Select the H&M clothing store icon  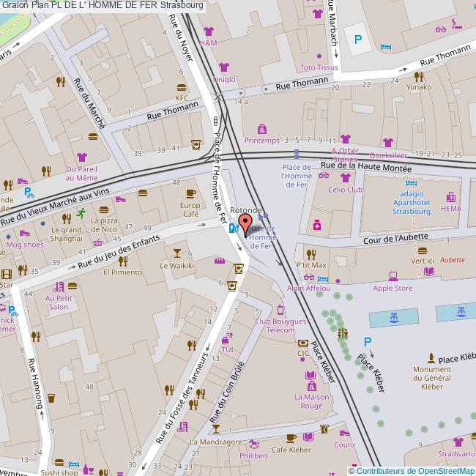(209, 31)
